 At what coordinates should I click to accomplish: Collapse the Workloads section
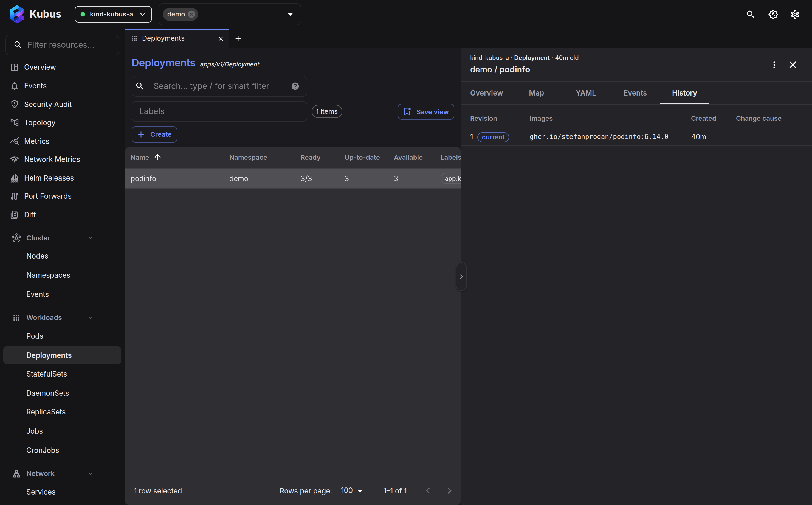click(x=90, y=318)
